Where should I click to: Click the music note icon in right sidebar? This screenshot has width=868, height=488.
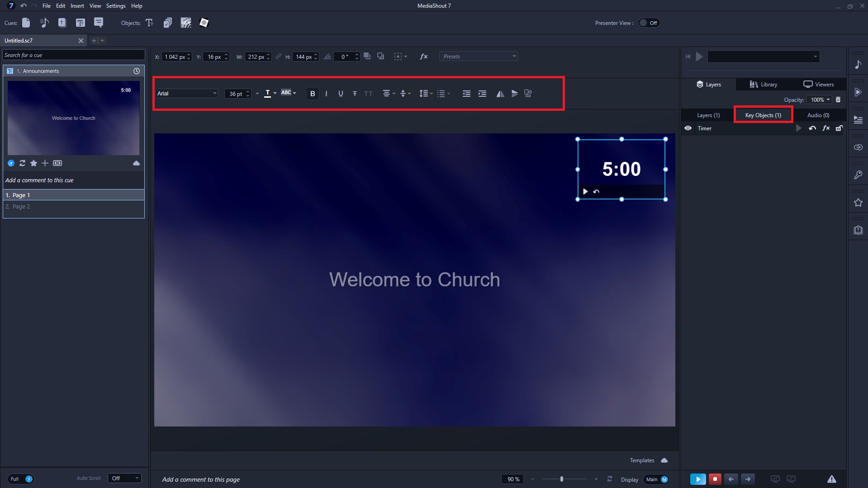pyautogui.click(x=858, y=65)
